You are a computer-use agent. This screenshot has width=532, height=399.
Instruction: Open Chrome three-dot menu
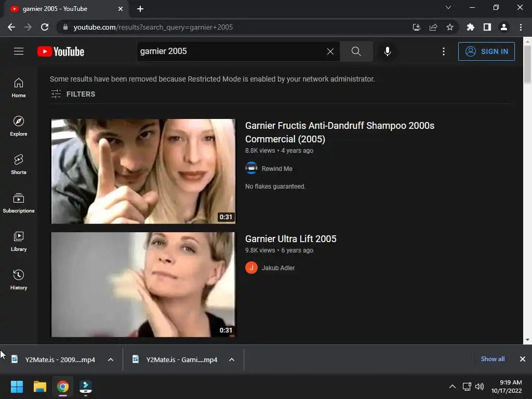click(521, 27)
